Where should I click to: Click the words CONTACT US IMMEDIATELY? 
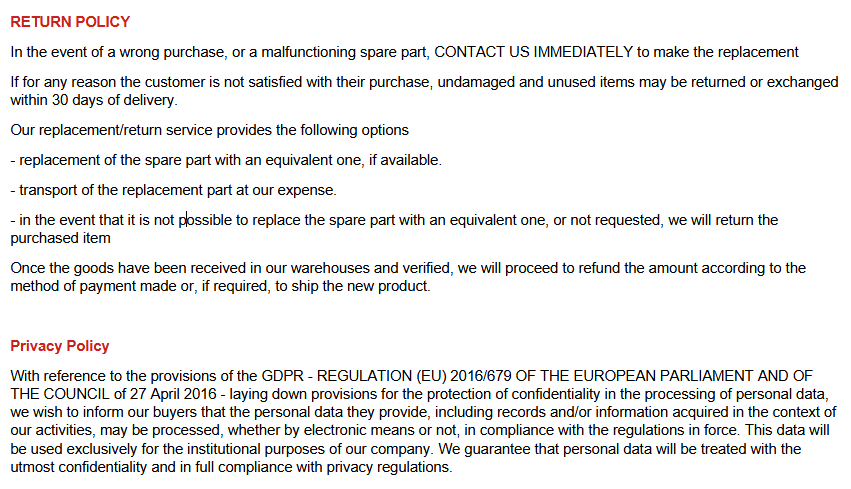click(533, 52)
